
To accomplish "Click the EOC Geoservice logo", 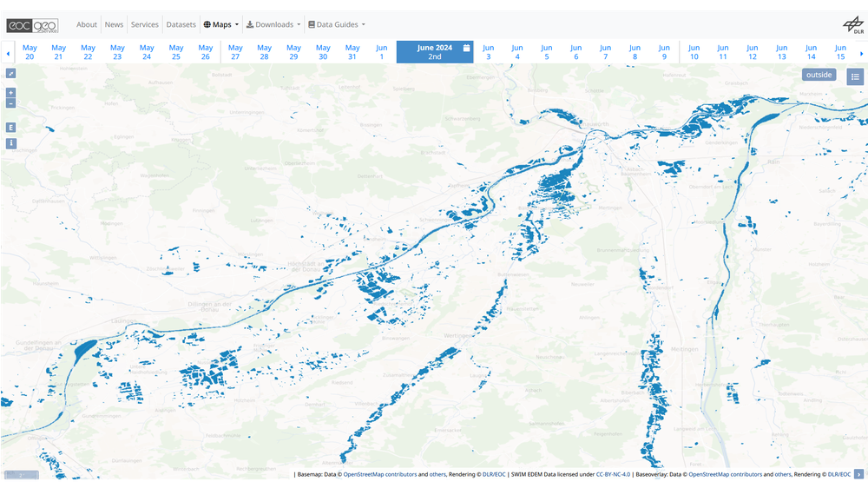I will (32, 25).
